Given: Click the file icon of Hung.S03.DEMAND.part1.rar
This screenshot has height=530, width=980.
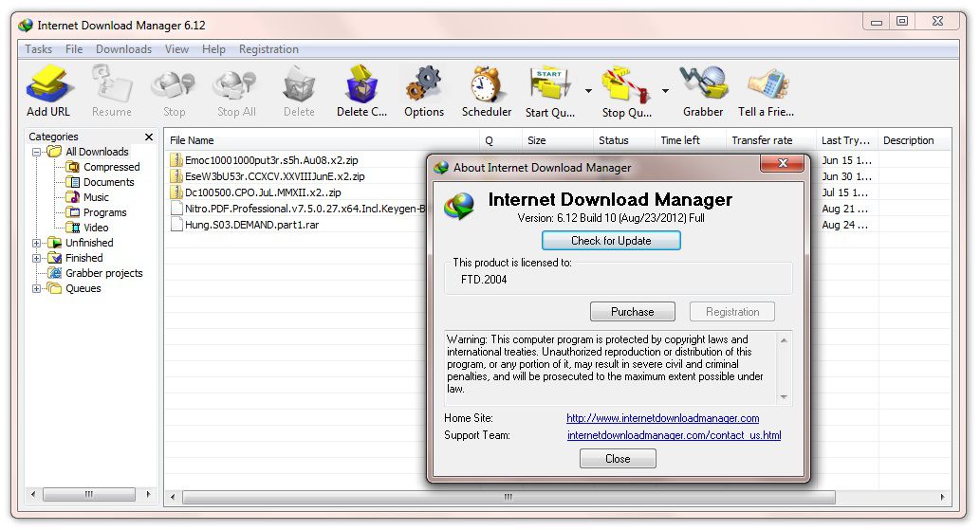Looking at the screenshot, I should (176, 225).
